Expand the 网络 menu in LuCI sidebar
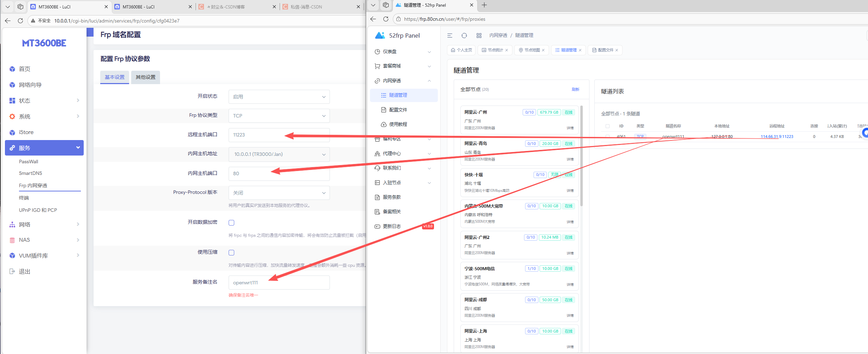The width and height of the screenshot is (868, 354). pyautogui.click(x=44, y=225)
